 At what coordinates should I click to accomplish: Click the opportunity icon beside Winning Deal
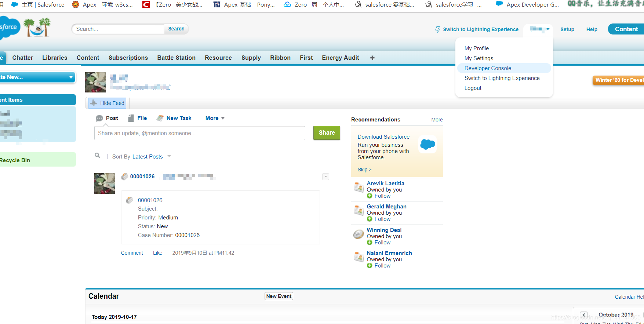[359, 234]
